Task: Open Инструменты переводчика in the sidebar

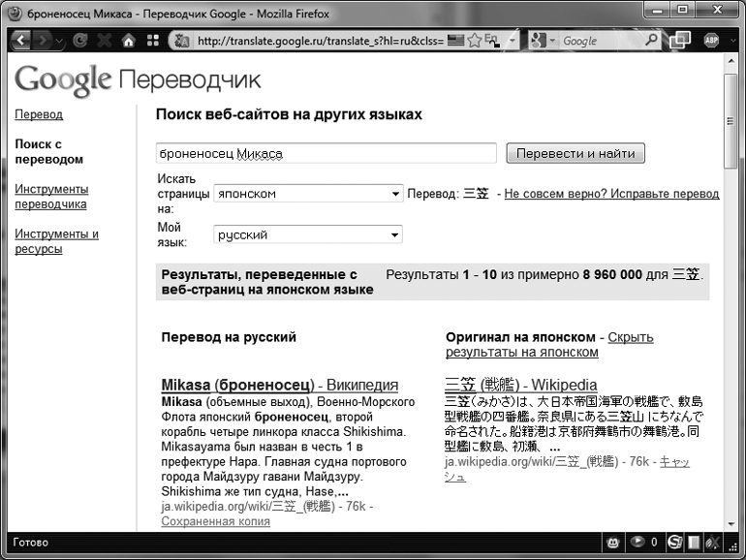Action: pyautogui.click(x=51, y=197)
